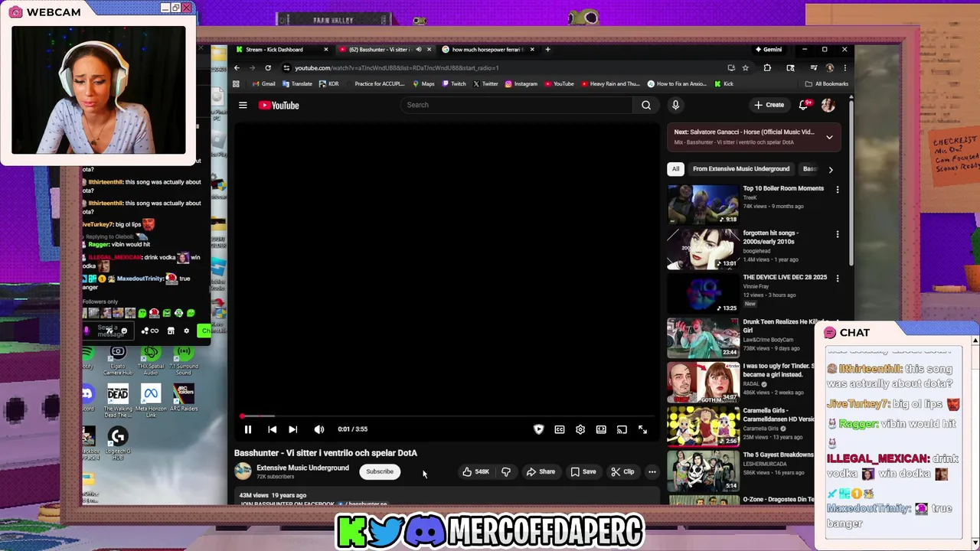Screen dimensions: 980x551
Task: Reload the page
Action: (268, 67)
